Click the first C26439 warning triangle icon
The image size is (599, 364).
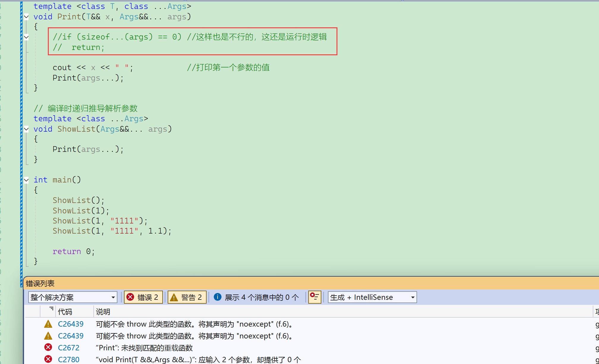tap(48, 324)
